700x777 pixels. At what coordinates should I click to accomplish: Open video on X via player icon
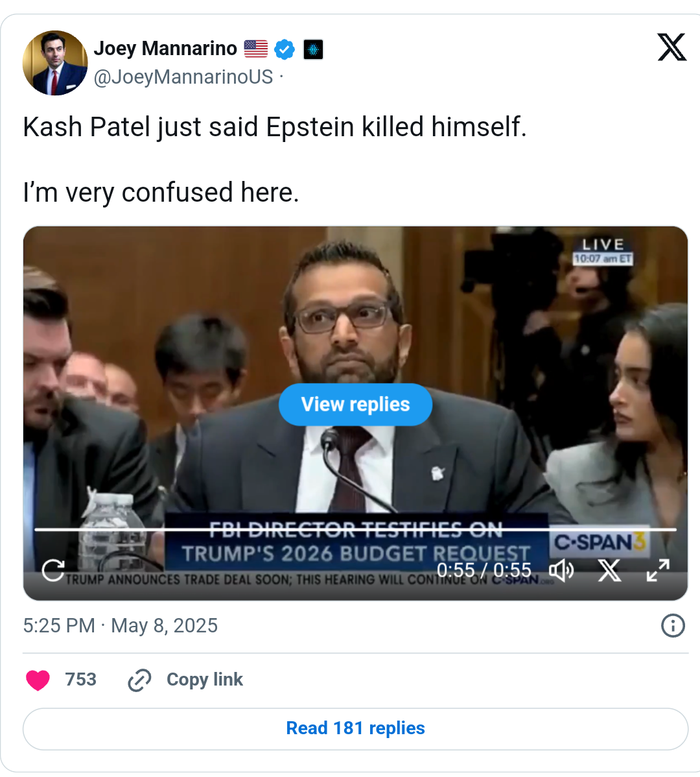tap(609, 571)
